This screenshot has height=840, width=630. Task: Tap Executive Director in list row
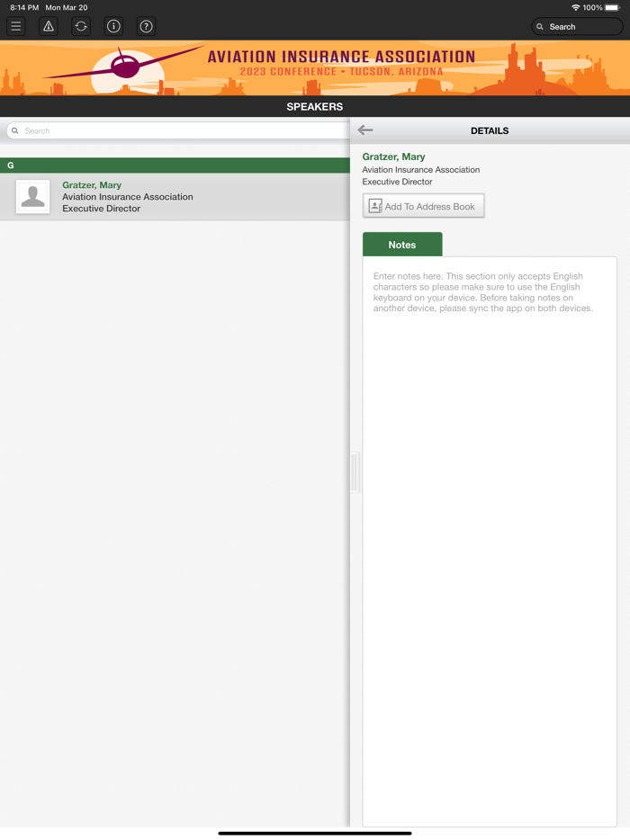click(x=102, y=209)
